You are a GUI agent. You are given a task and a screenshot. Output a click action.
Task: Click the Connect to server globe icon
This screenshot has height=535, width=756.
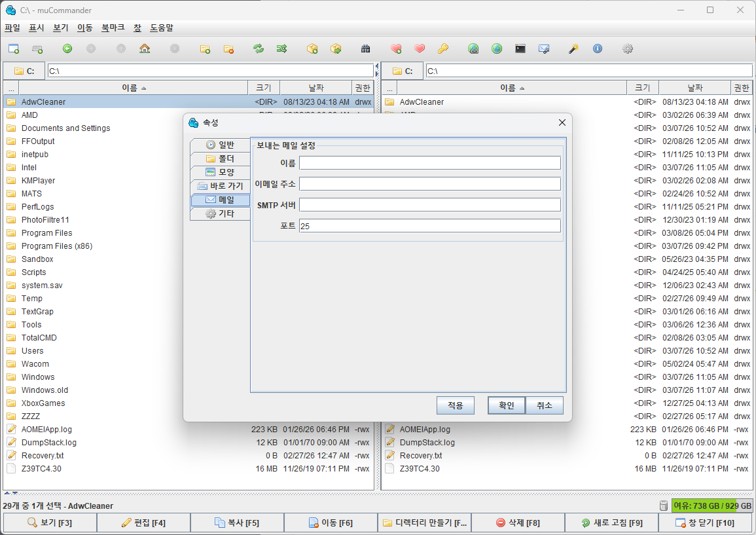coord(473,48)
